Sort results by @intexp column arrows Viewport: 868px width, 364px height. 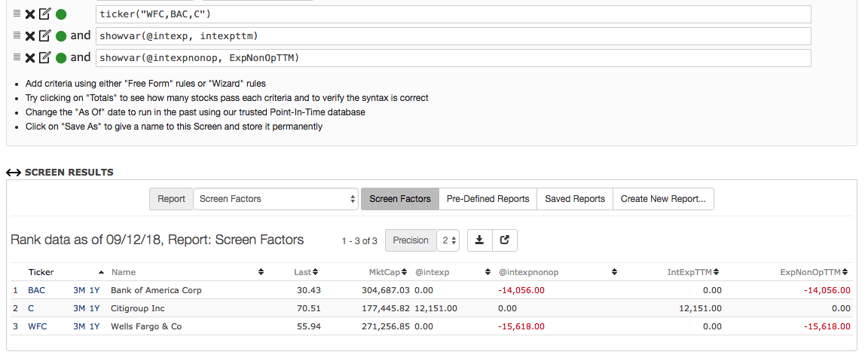pos(487,272)
